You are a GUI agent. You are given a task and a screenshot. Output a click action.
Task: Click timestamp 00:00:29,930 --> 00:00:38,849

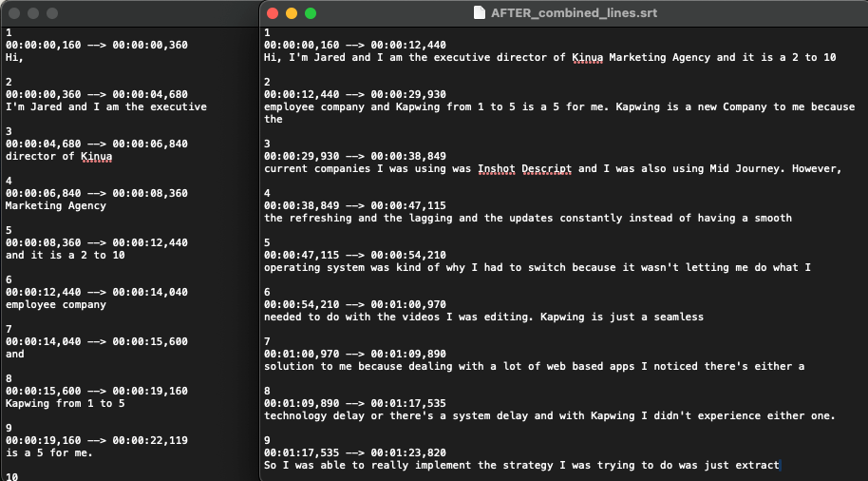point(355,156)
